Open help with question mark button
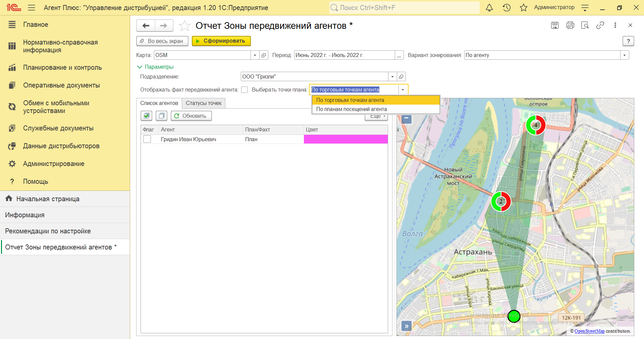The image size is (644, 339). [628, 41]
